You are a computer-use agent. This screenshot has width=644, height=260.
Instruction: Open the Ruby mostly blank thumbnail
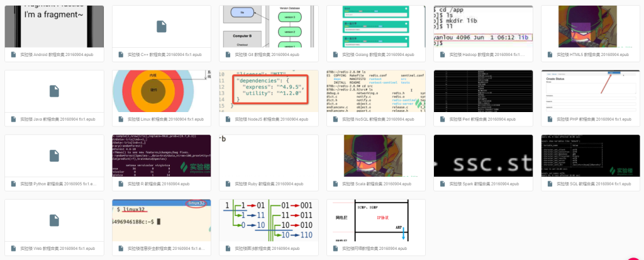(269, 155)
